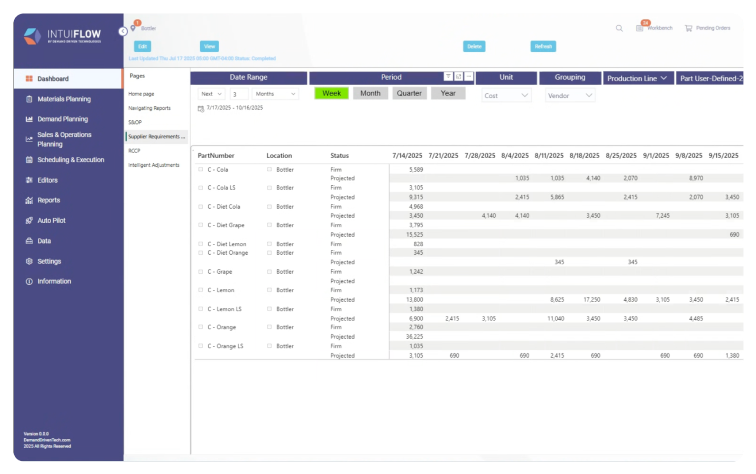Screen dimensions: 756x474
Task: Open the search magnifier icon
Action: click(x=620, y=28)
